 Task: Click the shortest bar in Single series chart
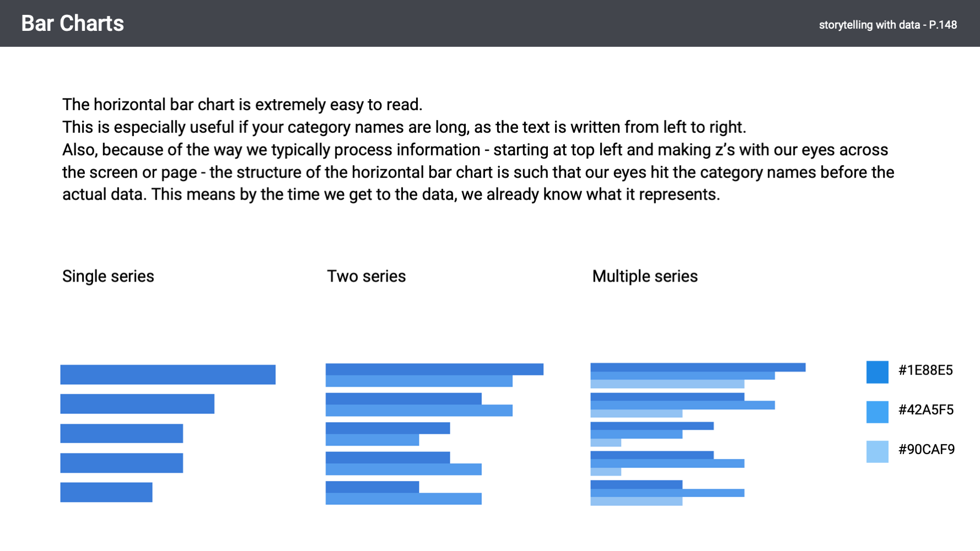point(106,492)
